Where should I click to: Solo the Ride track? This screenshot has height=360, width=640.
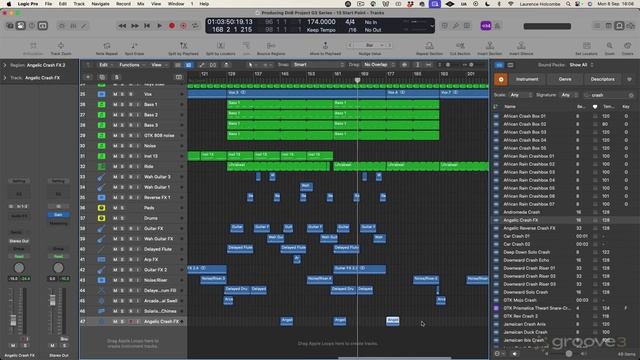[x=122, y=167]
